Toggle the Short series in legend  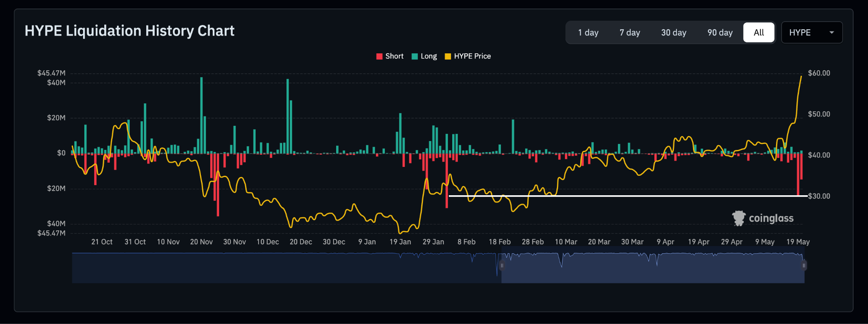click(x=390, y=56)
